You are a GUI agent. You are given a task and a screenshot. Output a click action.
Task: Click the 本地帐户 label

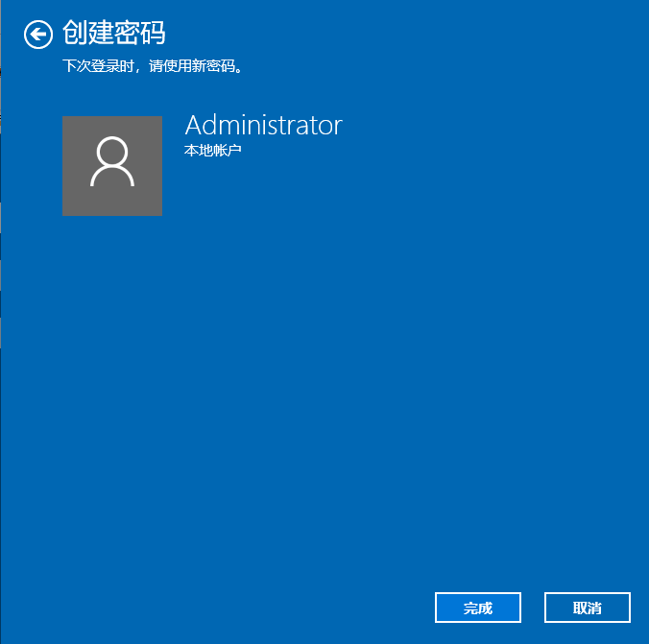click(x=212, y=150)
